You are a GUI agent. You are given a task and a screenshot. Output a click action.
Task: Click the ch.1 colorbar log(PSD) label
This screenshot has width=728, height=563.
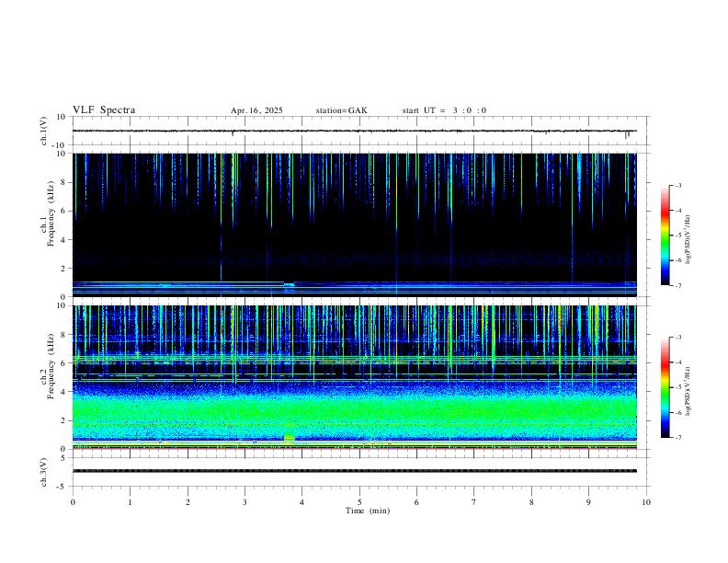click(688, 240)
